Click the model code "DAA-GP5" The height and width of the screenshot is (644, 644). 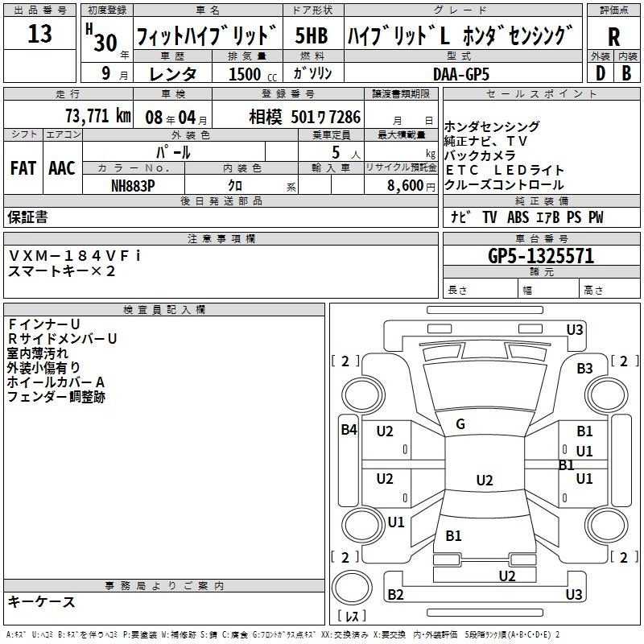click(461, 74)
